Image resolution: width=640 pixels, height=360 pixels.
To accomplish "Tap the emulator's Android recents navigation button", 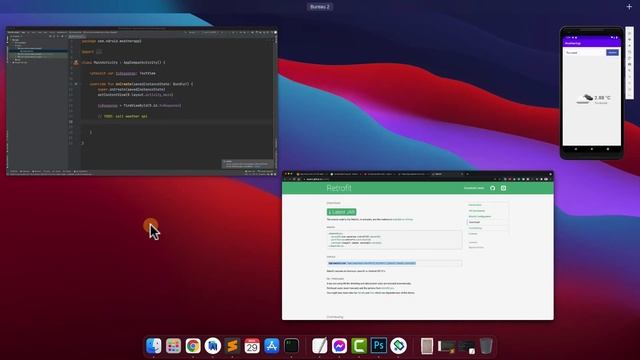I will (x=608, y=149).
